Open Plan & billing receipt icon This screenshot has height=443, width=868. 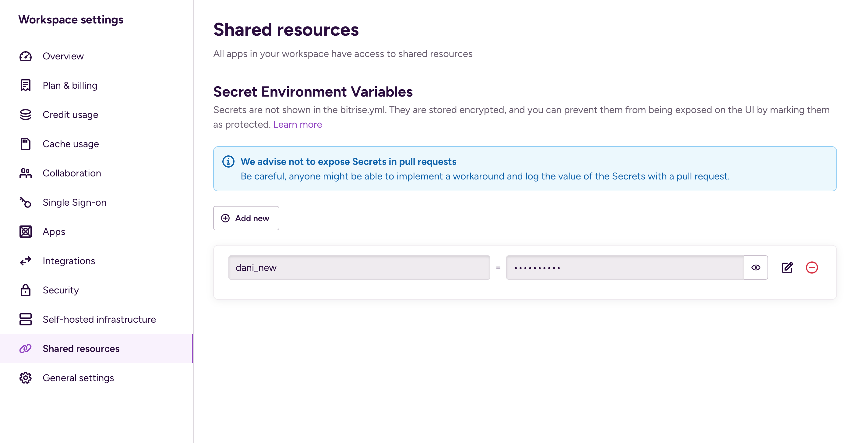tap(25, 85)
